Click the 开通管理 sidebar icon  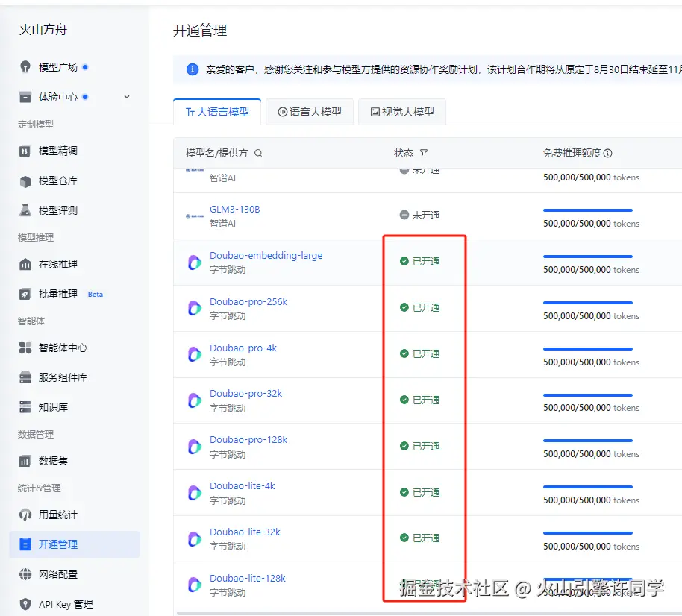point(25,544)
